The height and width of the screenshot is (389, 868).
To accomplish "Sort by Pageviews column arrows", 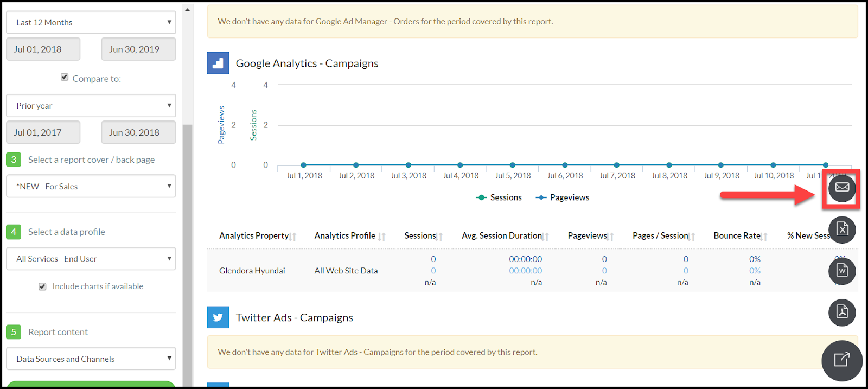I will click(x=611, y=237).
